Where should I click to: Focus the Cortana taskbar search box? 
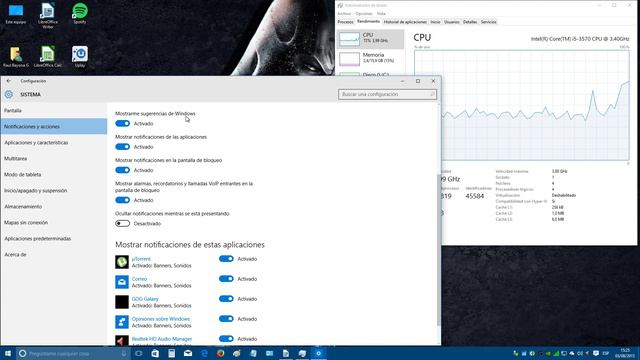73,353
